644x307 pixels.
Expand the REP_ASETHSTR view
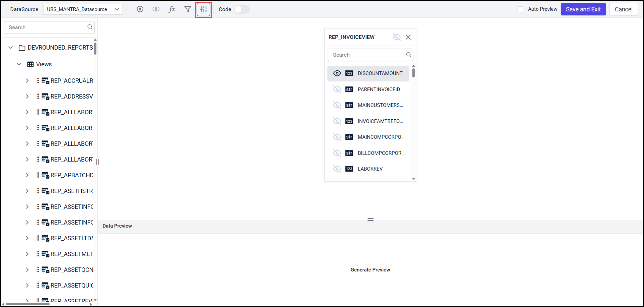coord(27,191)
